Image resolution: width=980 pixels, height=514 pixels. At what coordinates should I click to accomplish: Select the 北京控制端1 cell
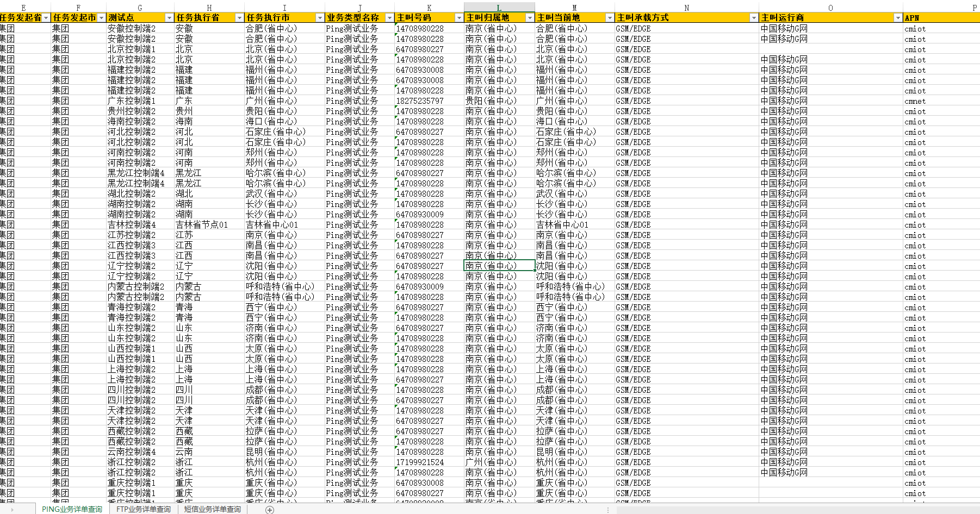coord(140,49)
